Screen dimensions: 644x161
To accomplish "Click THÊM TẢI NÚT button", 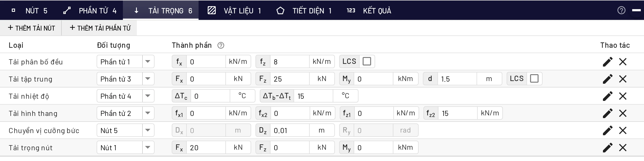I will pos(31,28).
